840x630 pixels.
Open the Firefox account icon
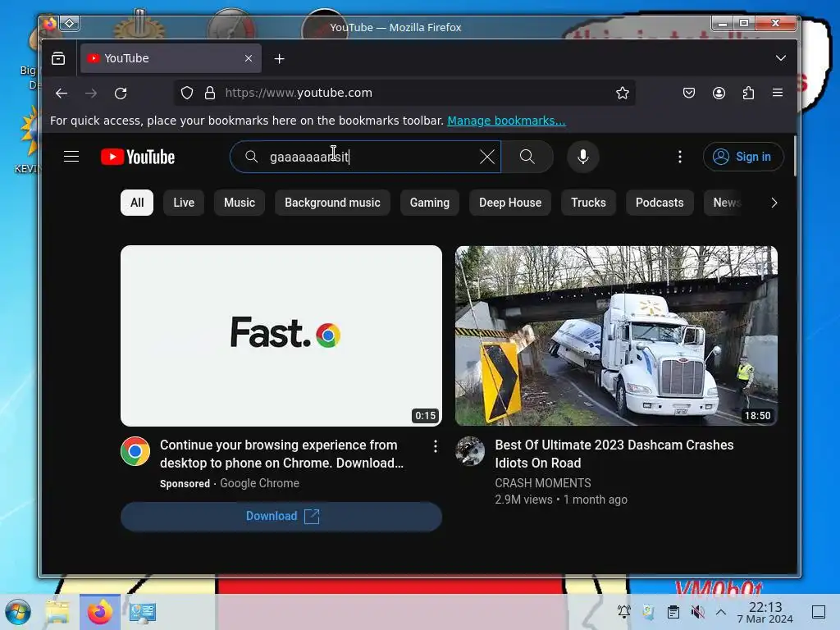click(x=719, y=94)
